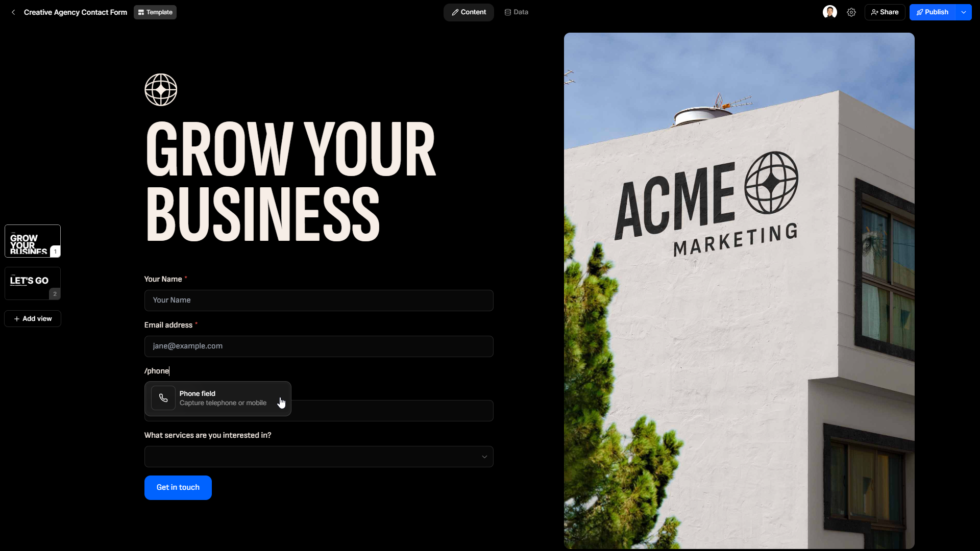This screenshot has width=980, height=551.
Task: Click the back arrow navigation icon
Action: 13,12
